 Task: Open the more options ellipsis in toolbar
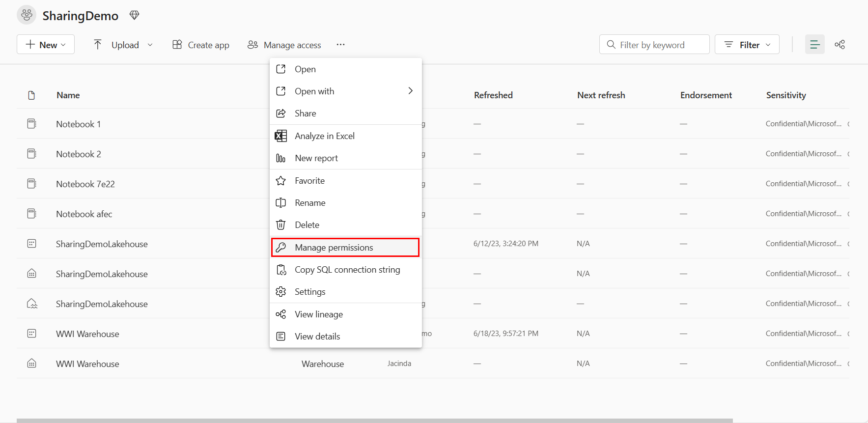tap(340, 45)
